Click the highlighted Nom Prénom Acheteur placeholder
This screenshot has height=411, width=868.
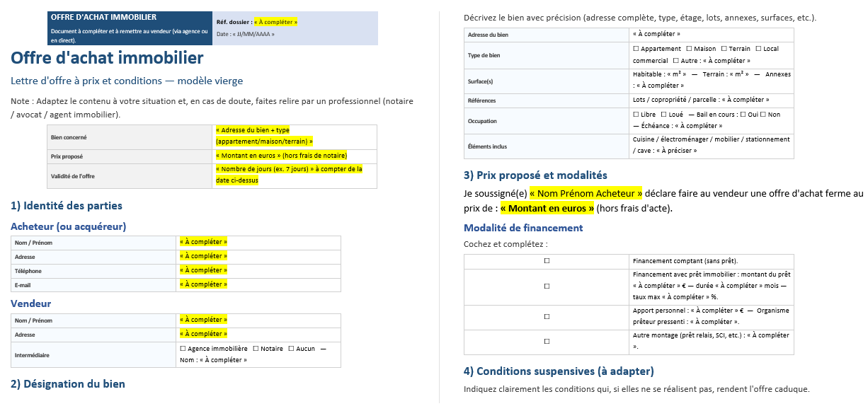(x=586, y=193)
